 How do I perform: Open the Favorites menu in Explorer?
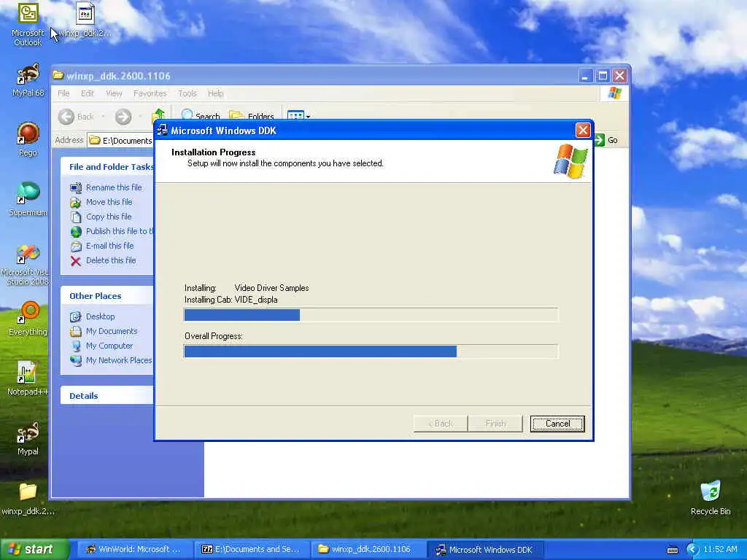click(x=150, y=93)
